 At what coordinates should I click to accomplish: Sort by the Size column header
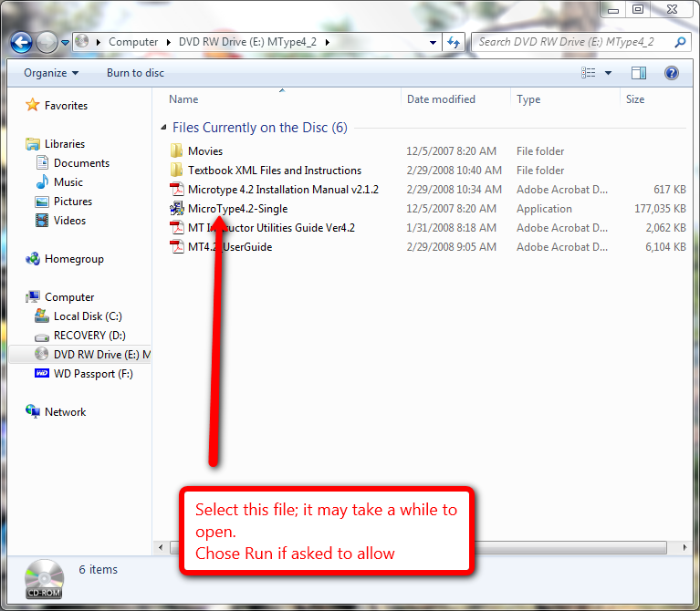[635, 99]
